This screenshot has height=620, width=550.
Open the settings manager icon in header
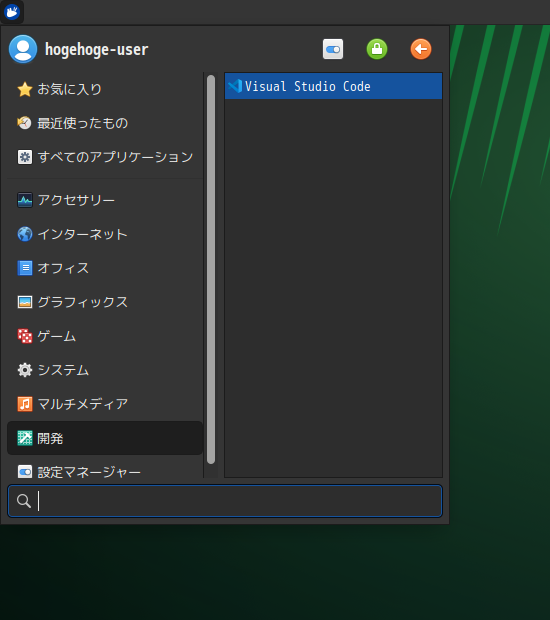point(333,49)
